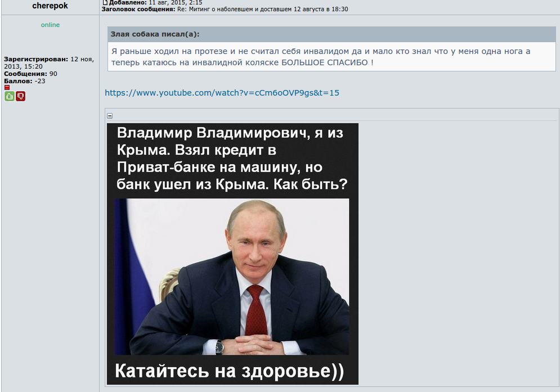Click the small red reputation indicator icon

pyautogui.click(x=7, y=88)
